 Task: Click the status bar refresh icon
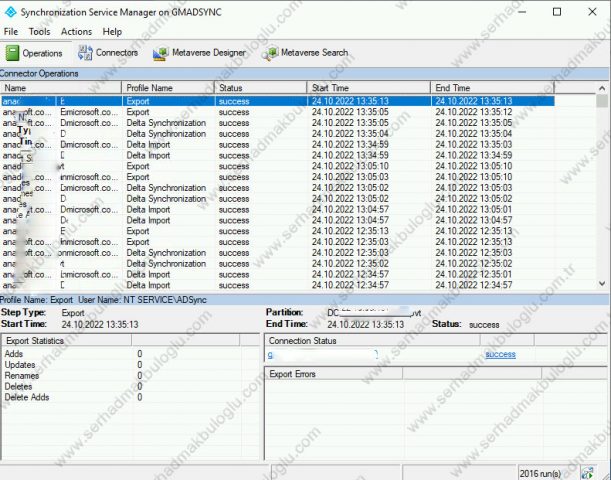[x=588, y=473]
